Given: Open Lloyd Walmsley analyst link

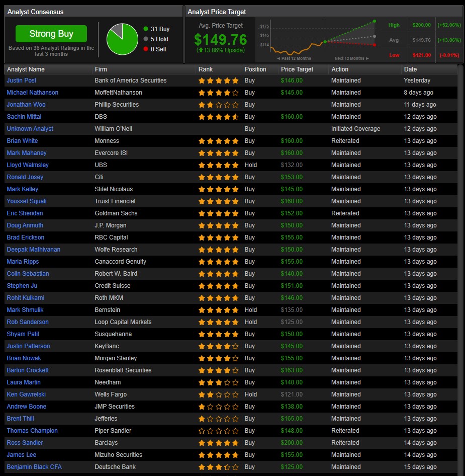Looking at the screenshot, I should [28, 165].
